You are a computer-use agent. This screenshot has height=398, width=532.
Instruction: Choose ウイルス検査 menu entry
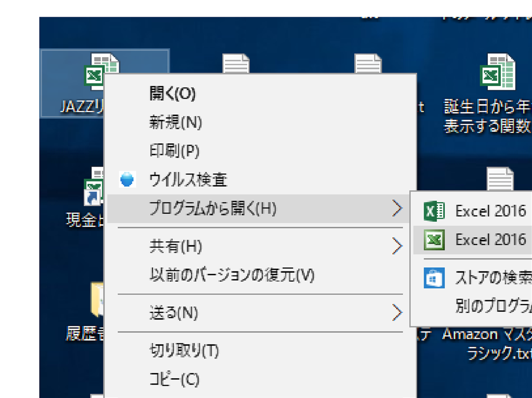[x=260, y=180]
